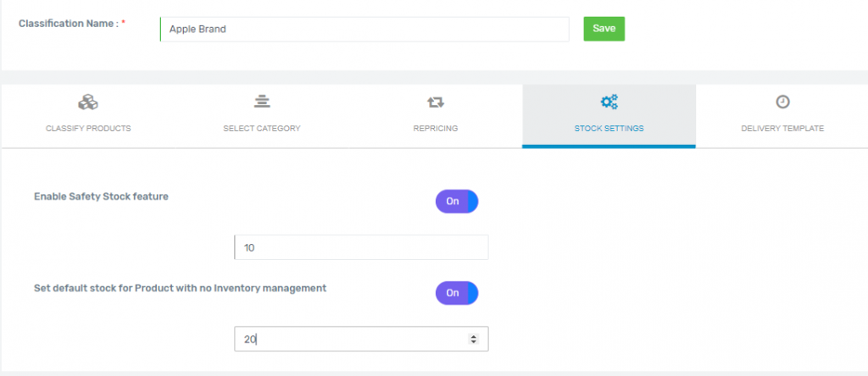Click the safety stock quantity field showing 10
Image resolution: width=868 pixels, height=376 pixels.
[361, 247]
